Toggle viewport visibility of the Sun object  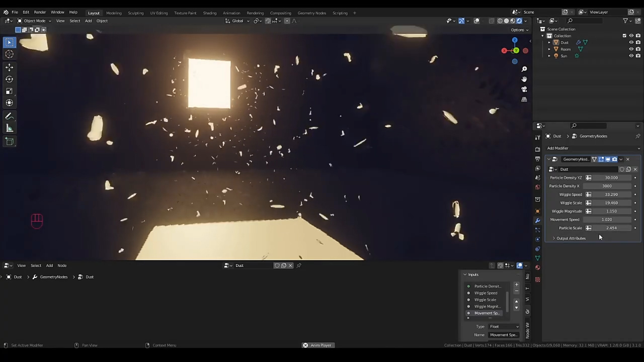631,56
